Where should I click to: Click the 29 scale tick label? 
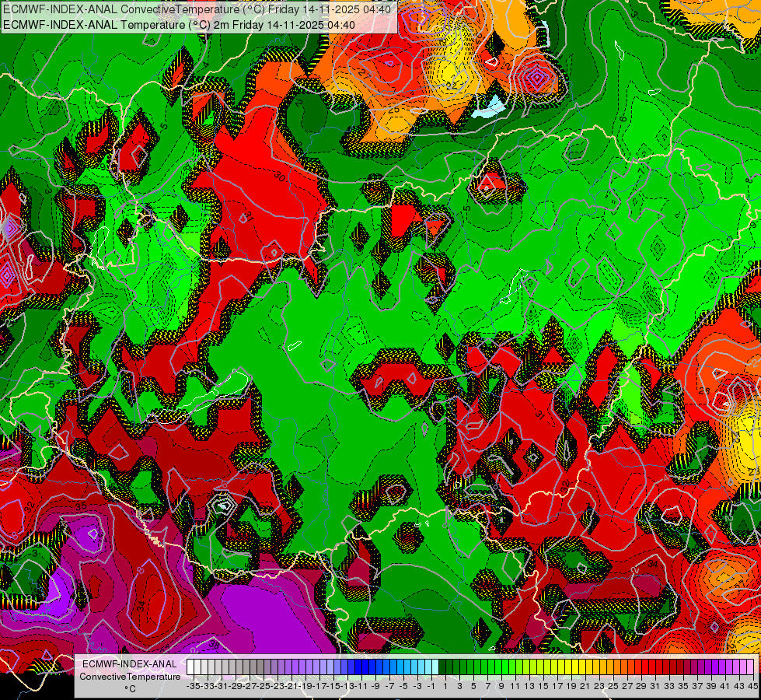coord(641,686)
